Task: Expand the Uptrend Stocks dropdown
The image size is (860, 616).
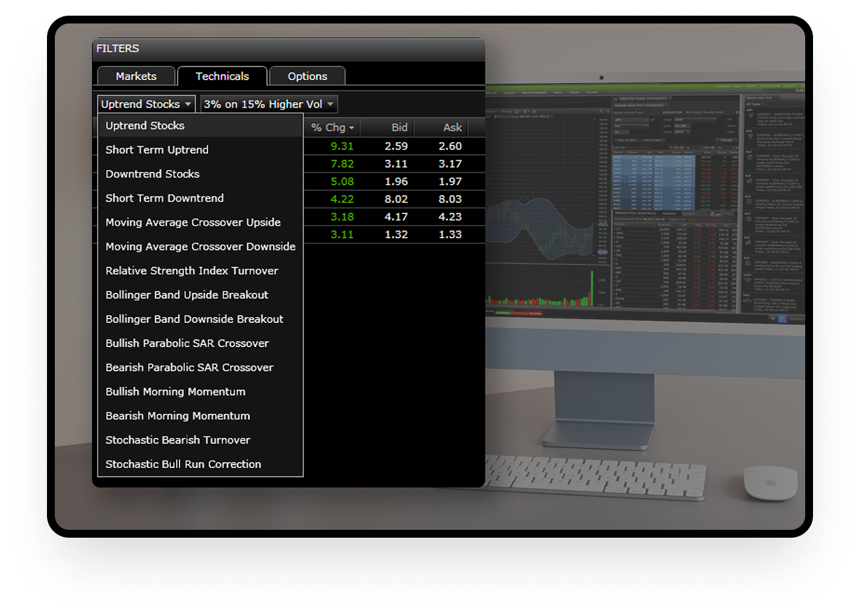Action: pyautogui.click(x=146, y=104)
